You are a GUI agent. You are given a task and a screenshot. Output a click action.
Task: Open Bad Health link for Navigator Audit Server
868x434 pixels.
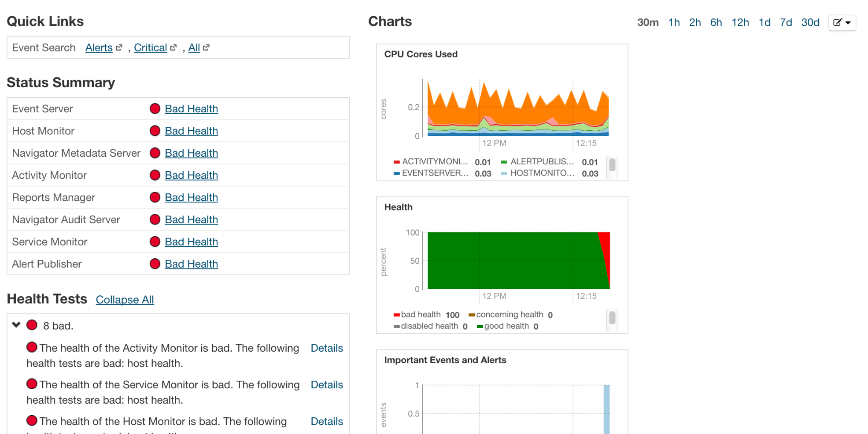tap(191, 220)
